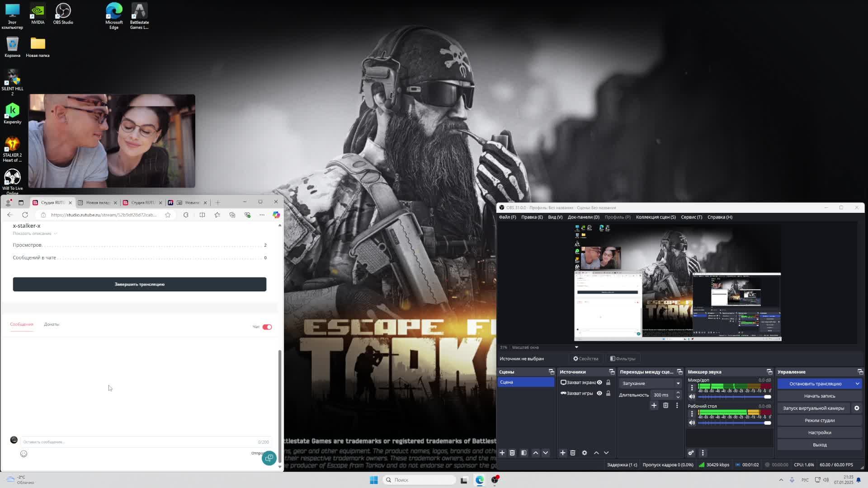Lock the Захват экрана source
Screen dimensions: 868x488
click(x=608, y=382)
